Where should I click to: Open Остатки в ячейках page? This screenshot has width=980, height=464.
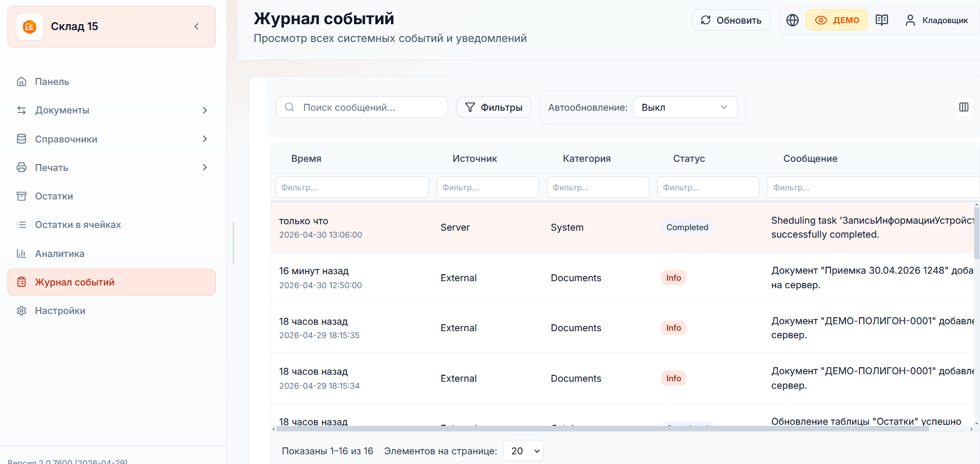click(111, 225)
